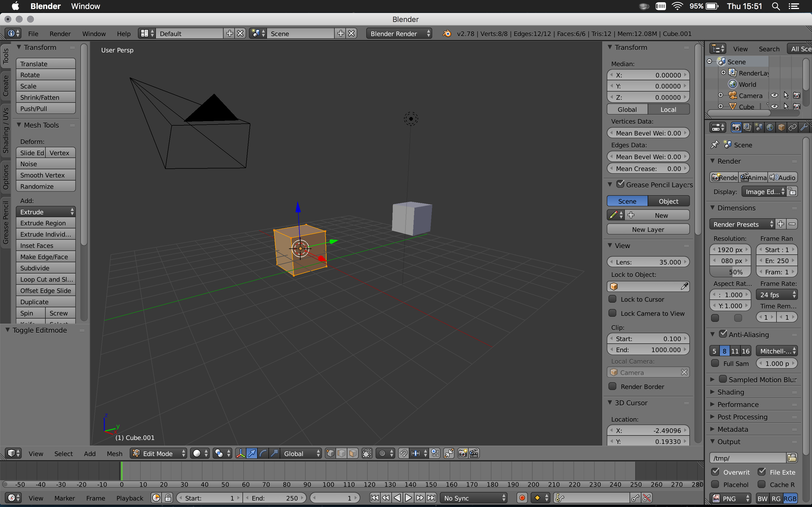The image size is (812, 507).
Task: Open Modifiers tab wrench icon
Action: [x=804, y=127]
